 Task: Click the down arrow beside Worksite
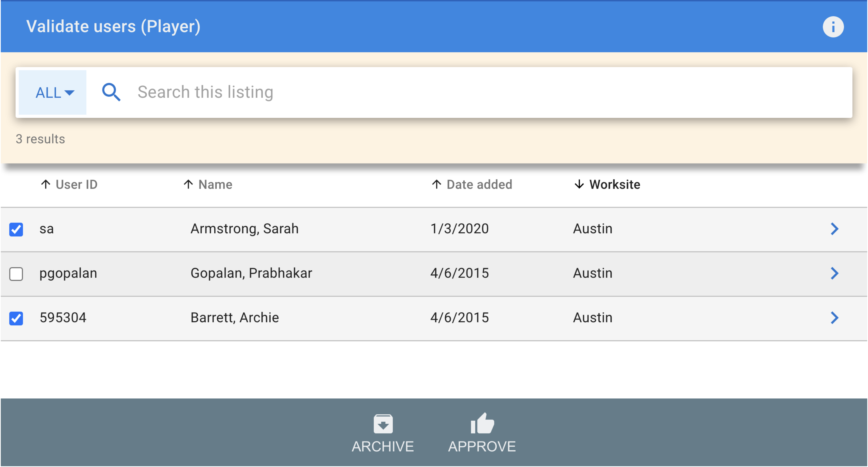[579, 184]
